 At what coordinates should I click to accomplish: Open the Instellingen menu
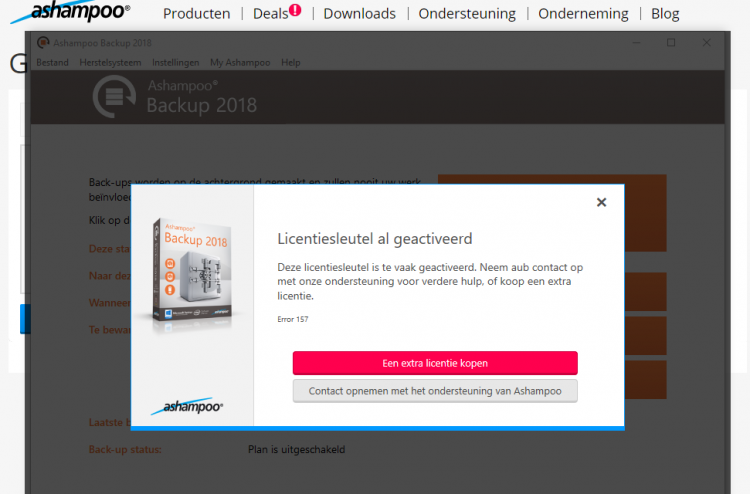[x=176, y=63]
